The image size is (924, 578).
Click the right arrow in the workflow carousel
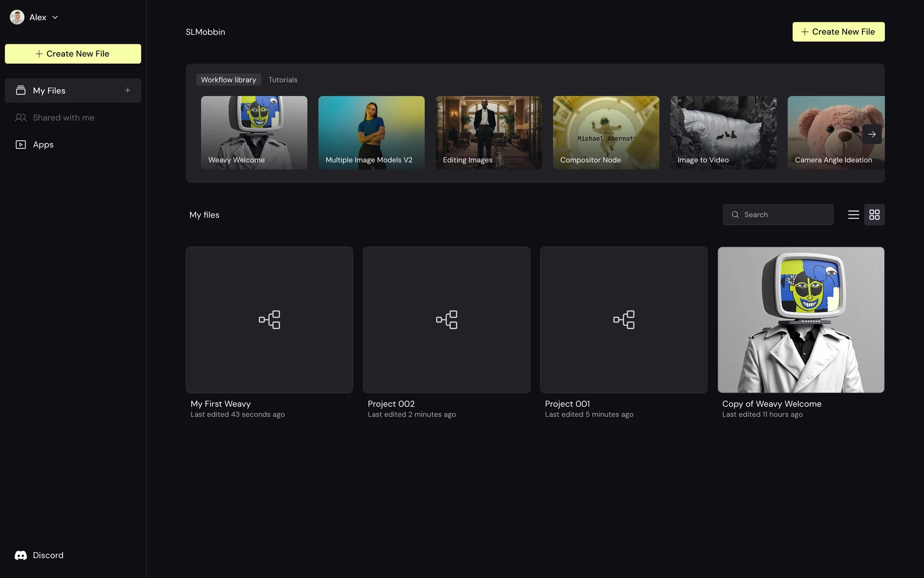pos(872,134)
